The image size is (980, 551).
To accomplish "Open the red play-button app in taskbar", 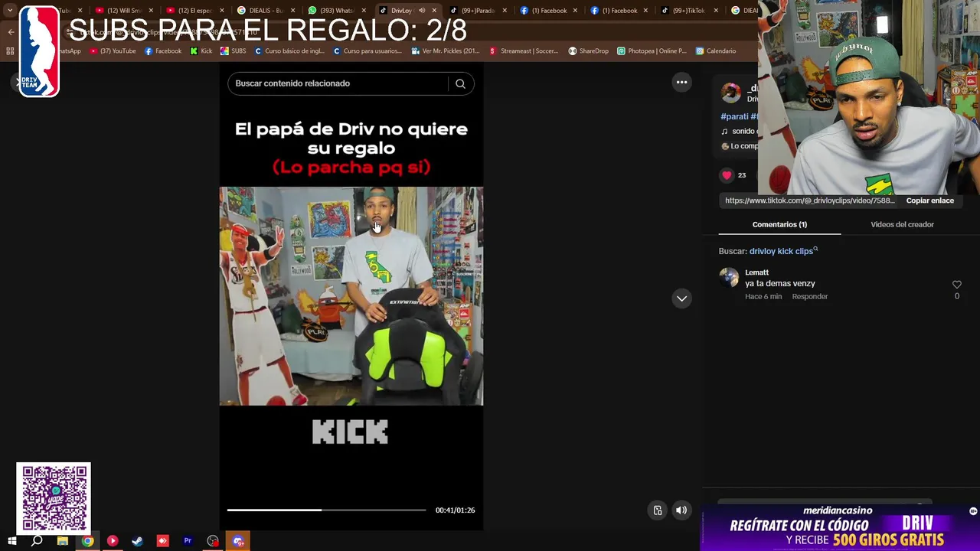I will (113, 541).
